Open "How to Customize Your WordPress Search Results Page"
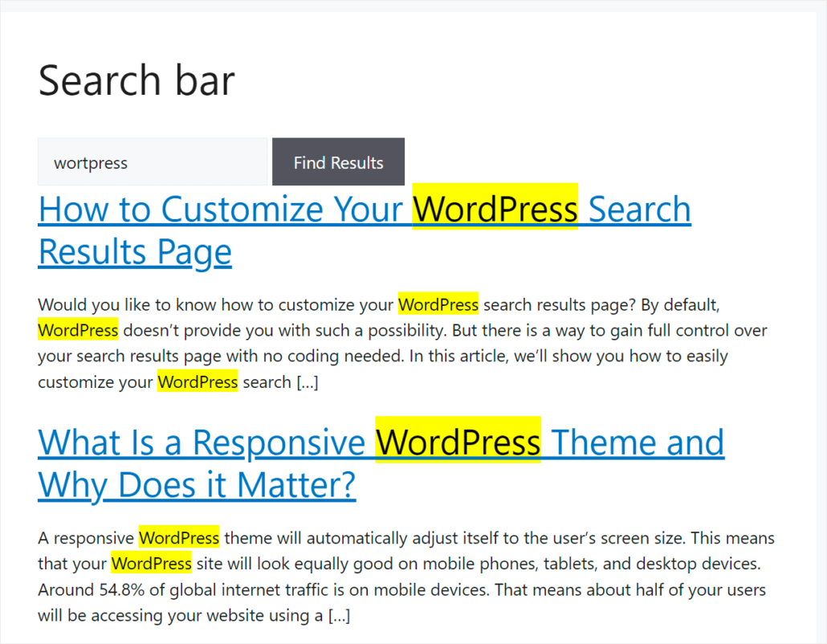The image size is (827, 644). click(x=241, y=209)
